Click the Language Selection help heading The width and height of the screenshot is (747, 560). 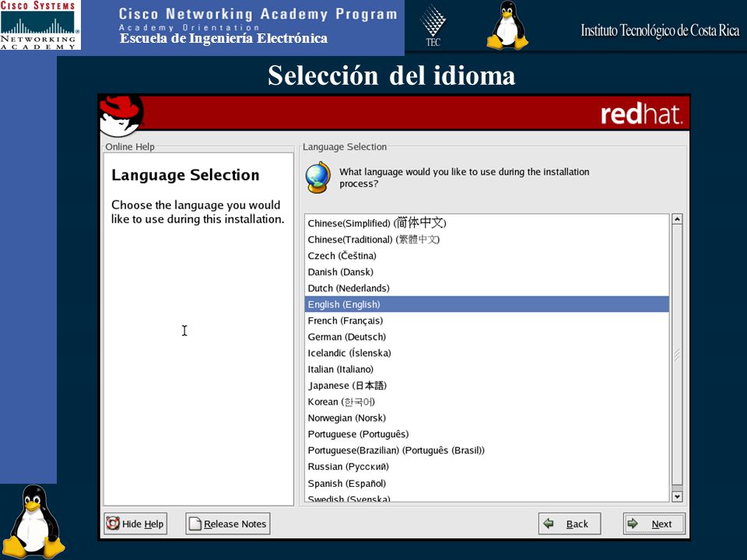point(185,175)
